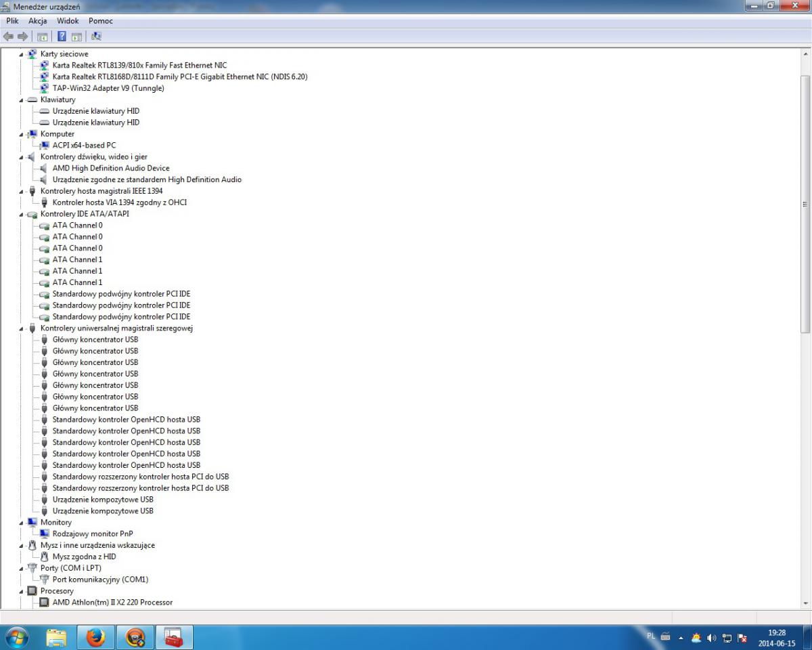This screenshot has width=812, height=650.
Task: Collapse the Porty (COM i LPT) node
Action: pyautogui.click(x=22, y=568)
